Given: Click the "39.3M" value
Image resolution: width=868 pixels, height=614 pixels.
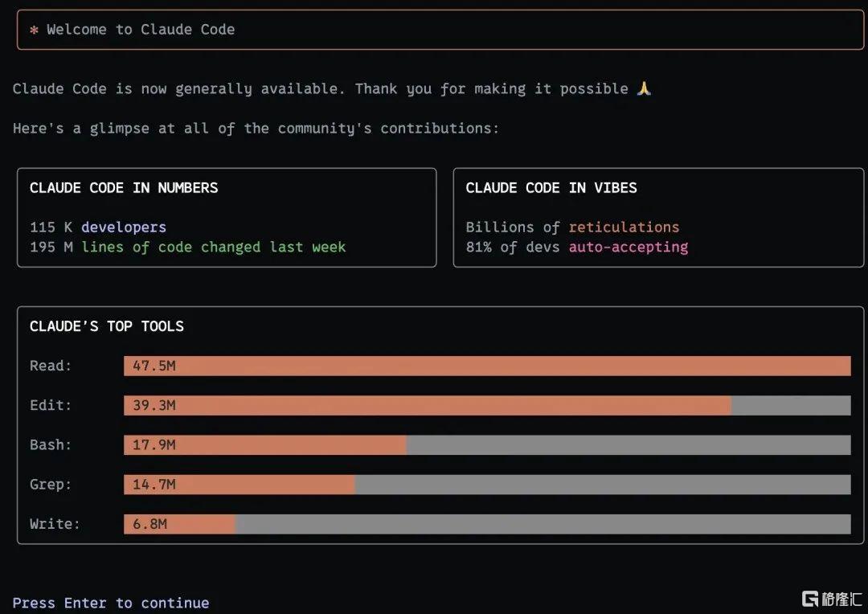Looking at the screenshot, I should 154,405.
